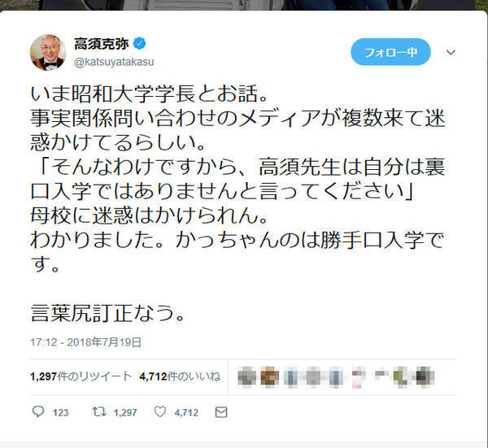Screen dimensions: 488x448
Task: Like the tweet with heart icon
Action: pyautogui.click(x=160, y=412)
